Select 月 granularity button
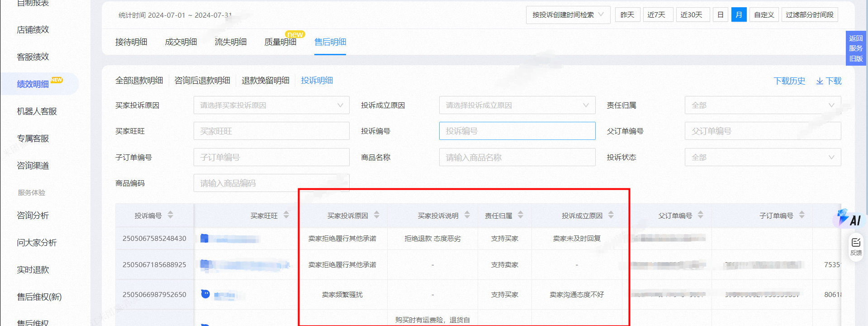Viewport: 868px width, 326px height. pos(739,15)
